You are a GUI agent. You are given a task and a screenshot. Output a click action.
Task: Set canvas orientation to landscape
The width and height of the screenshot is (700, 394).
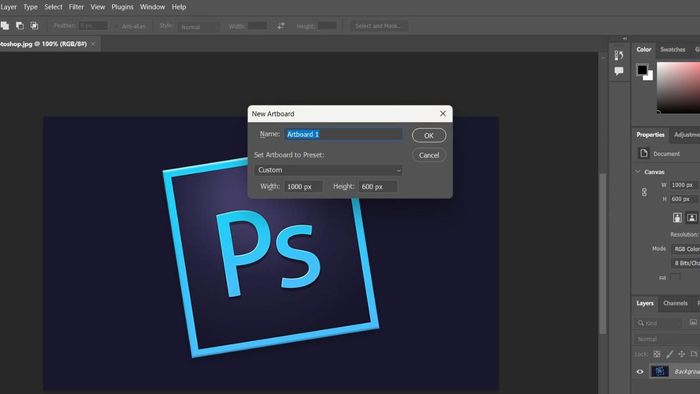[692, 218]
